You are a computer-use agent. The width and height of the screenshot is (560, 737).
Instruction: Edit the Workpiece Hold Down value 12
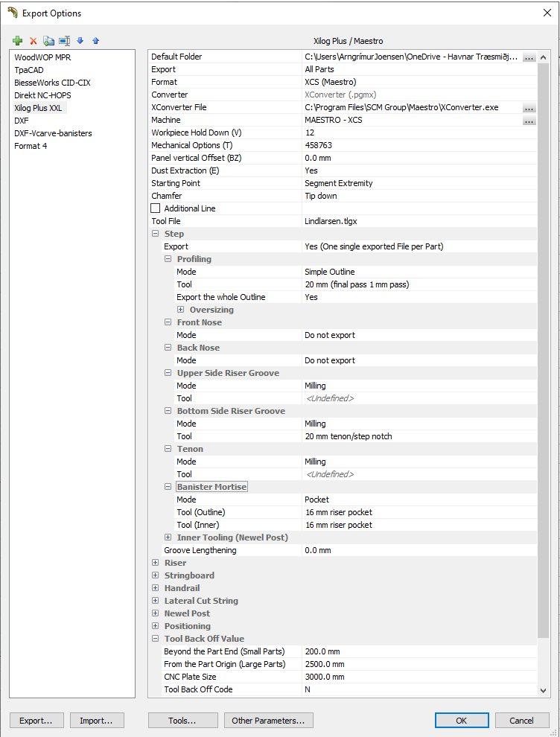pos(419,133)
